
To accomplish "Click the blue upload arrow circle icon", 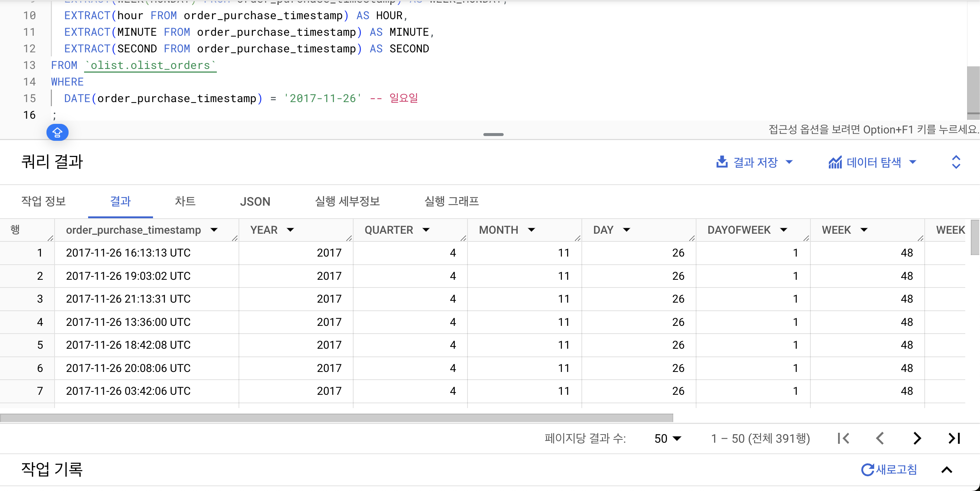I will (x=57, y=132).
